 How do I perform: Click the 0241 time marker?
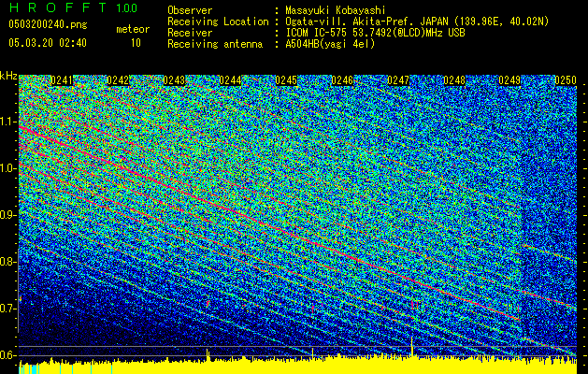(61, 80)
